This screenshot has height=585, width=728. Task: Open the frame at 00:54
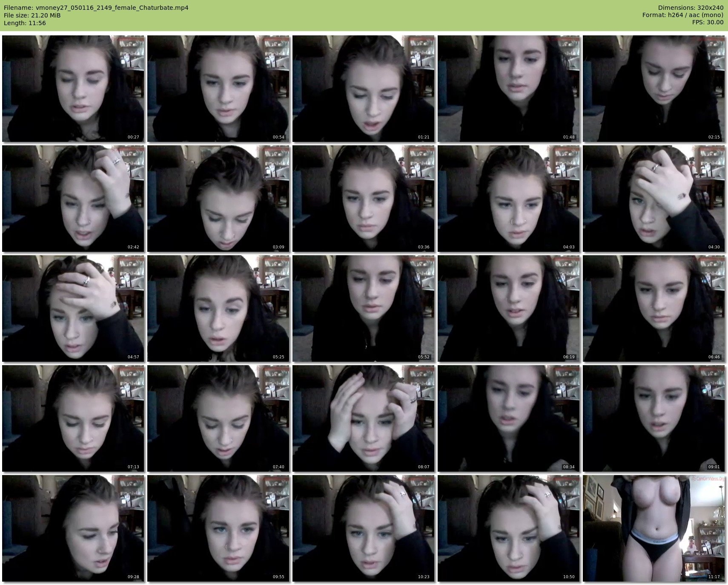[x=218, y=89]
